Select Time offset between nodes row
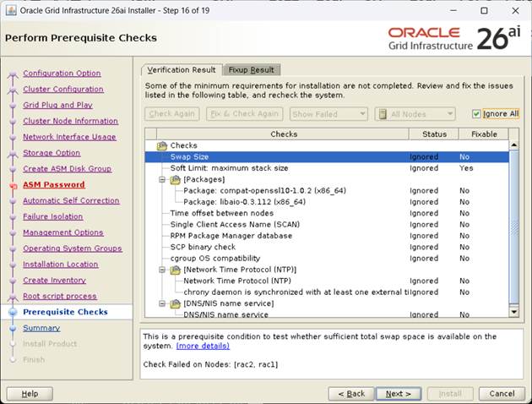The image size is (532, 404). (327, 213)
